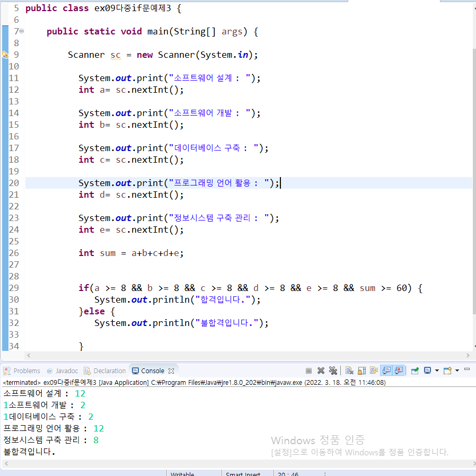
Task: Click the '60' value on line 29
Action: [x=402, y=288]
